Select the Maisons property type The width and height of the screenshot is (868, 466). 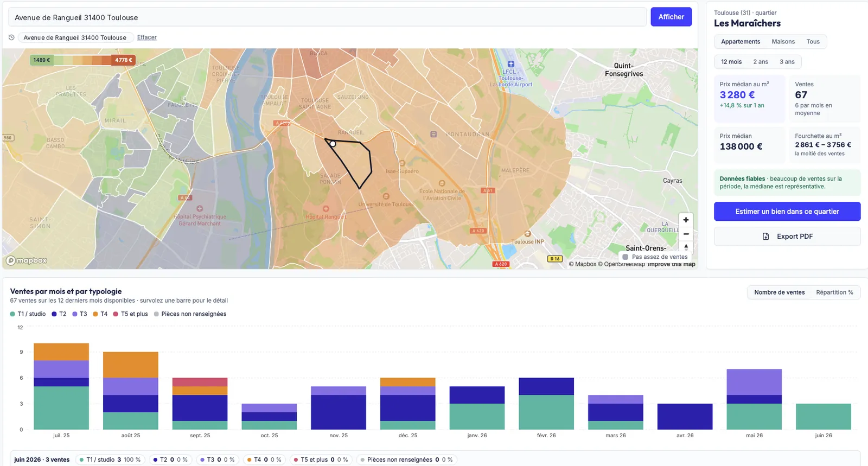pyautogui.click(x=783, y=42)
